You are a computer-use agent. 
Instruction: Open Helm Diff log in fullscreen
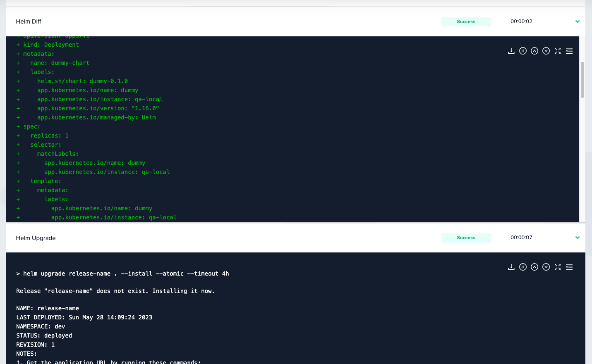[x=558, y=51]
